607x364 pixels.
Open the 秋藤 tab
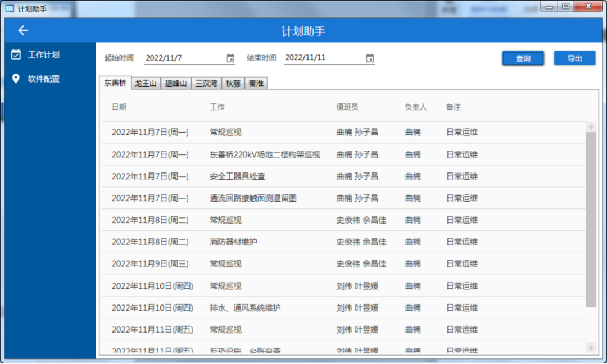[x=233, y=84]
